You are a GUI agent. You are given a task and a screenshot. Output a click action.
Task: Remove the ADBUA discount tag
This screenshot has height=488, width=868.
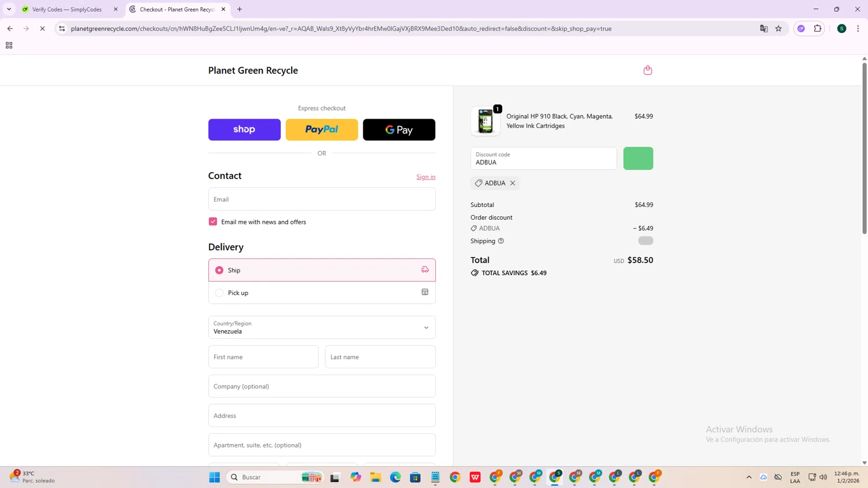[x=513, y=183]
